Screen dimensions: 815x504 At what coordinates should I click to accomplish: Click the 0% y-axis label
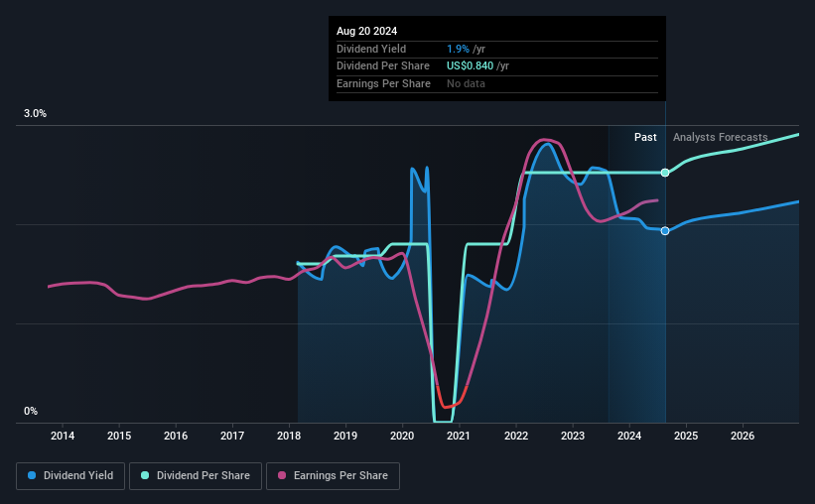pyautogui.click(x=31, y=411)
